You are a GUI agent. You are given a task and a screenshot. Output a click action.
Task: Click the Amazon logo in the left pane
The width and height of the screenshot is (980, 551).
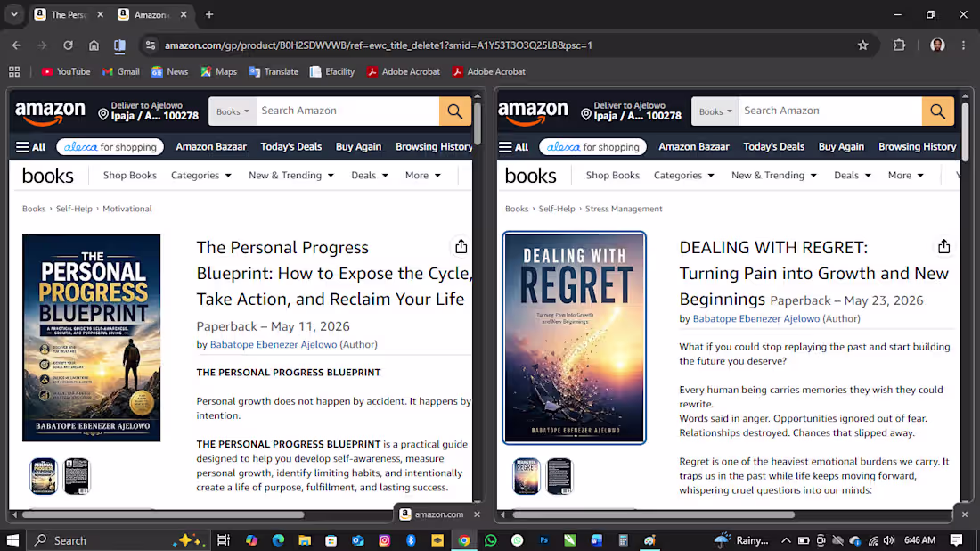click(x=50, y=113)
